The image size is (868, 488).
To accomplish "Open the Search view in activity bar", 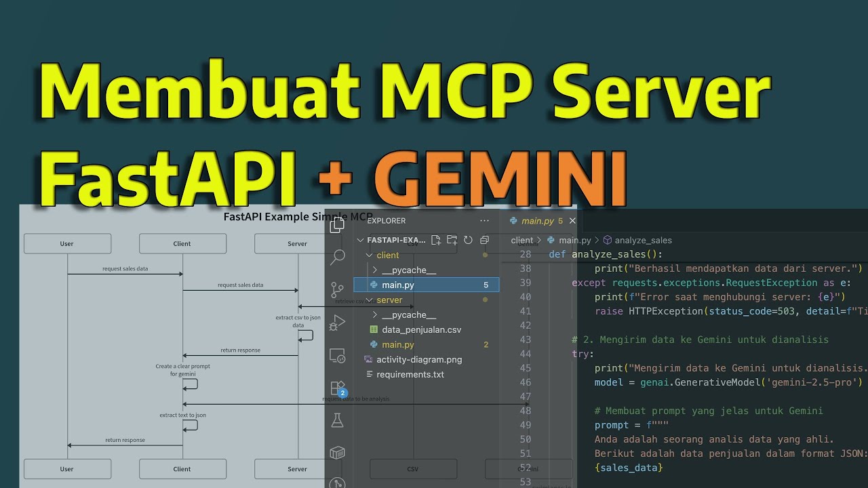I will click(x=337, y=258).
